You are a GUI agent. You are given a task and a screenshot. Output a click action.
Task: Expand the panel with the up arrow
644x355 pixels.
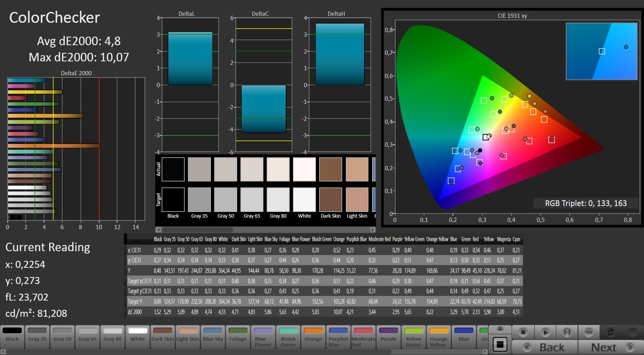point(500,329)
